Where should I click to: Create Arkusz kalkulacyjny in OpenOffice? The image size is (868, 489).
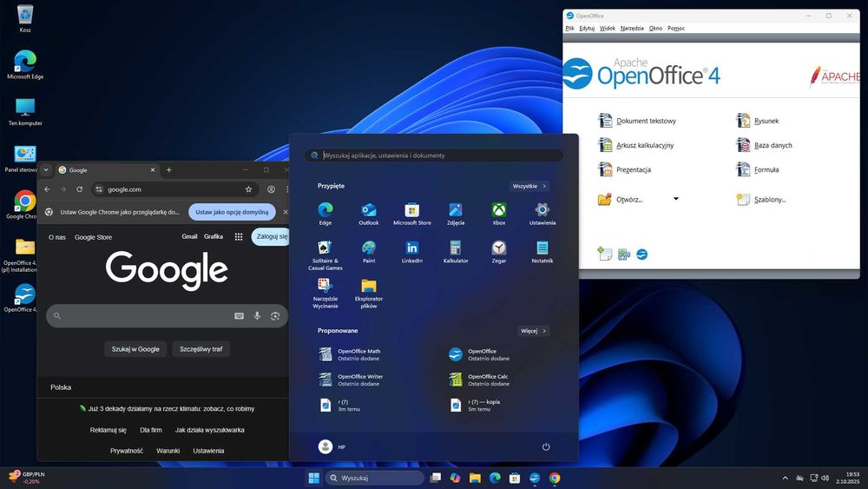pos(636,145)
